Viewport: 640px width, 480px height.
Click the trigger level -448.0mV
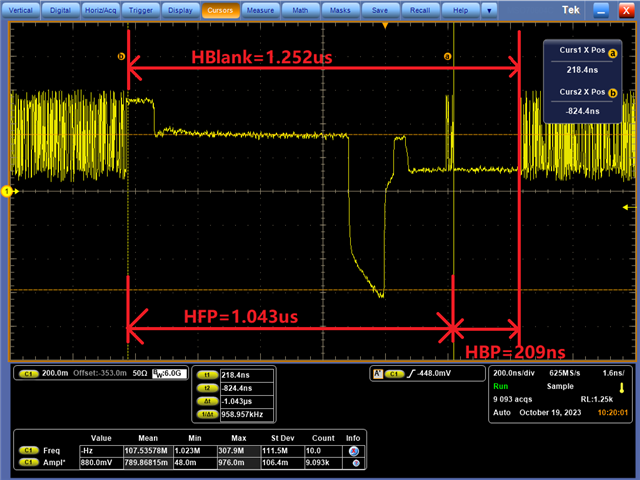pos(434,373)
